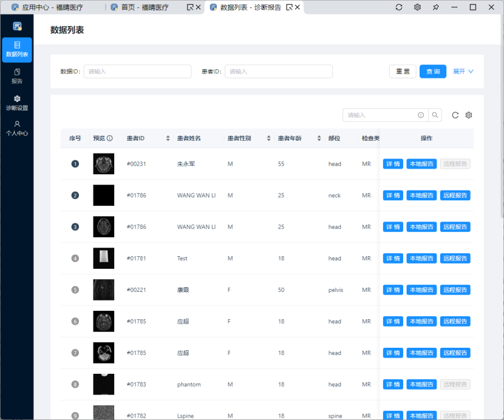Image resolution: width=504 pixels, height=420 pixels.
Task: Click the table refresh icon
Action: 455,115
